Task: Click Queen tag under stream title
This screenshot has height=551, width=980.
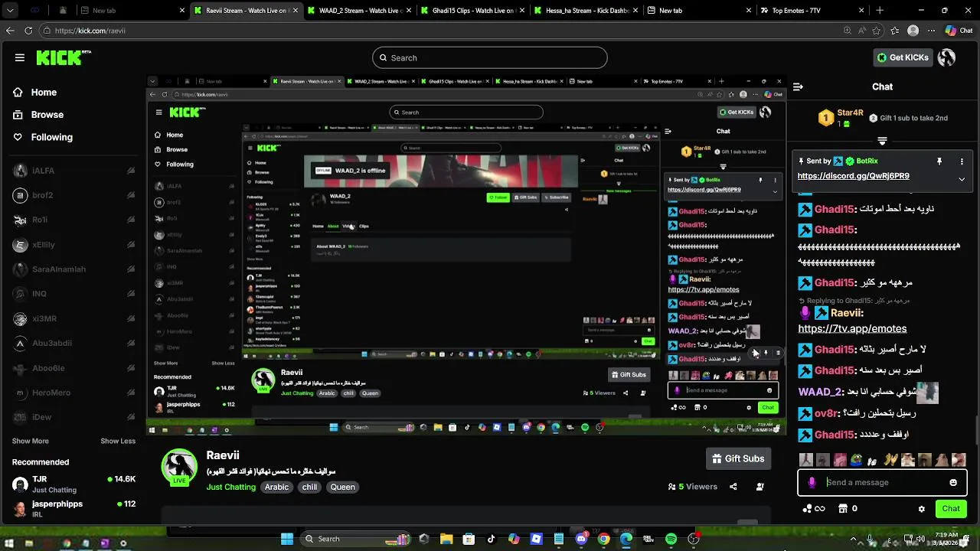Action: (x=342, y=487)
